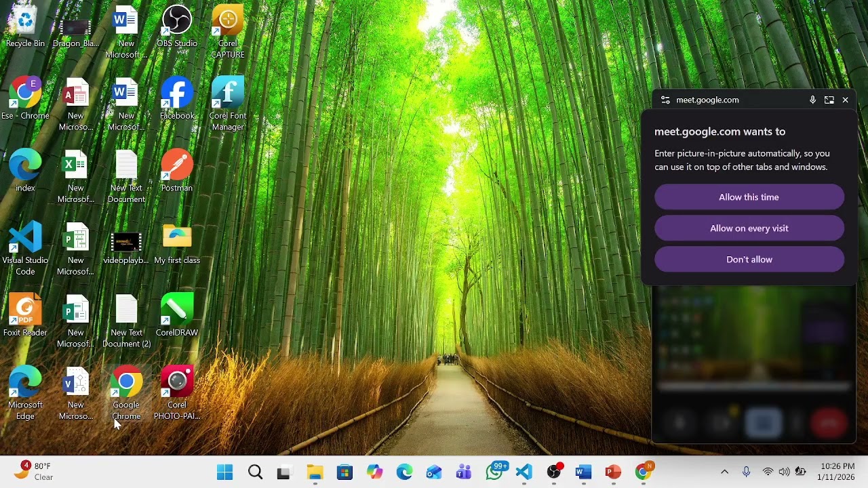The image size is (868, 488).
Task: Open WhatsApp with 99+ badge in taskbar
Action: pos(495,472)
